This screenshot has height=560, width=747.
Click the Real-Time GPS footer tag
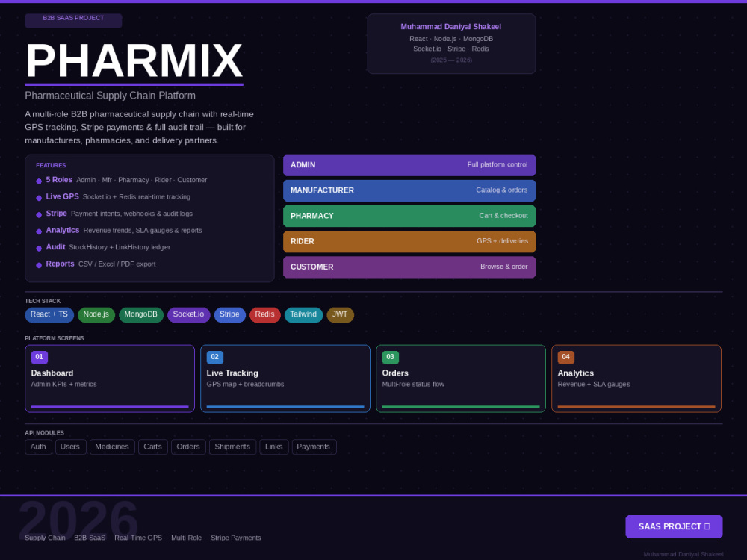tap(138, 538)
